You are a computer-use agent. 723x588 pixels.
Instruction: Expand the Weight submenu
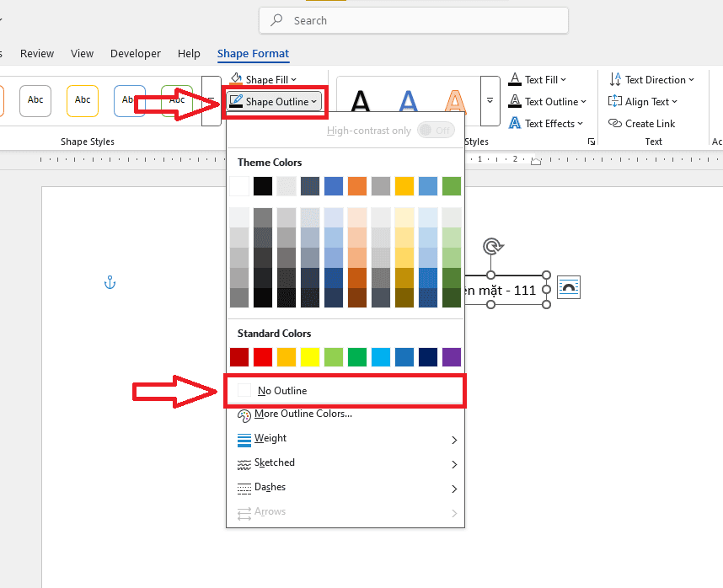[345, 439]
